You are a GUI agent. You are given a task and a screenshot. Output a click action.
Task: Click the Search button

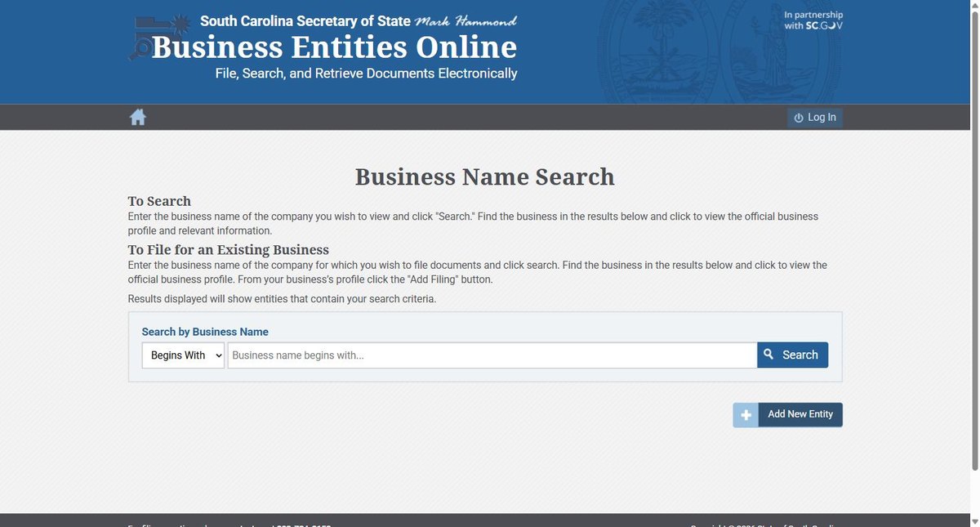[792, 355]
